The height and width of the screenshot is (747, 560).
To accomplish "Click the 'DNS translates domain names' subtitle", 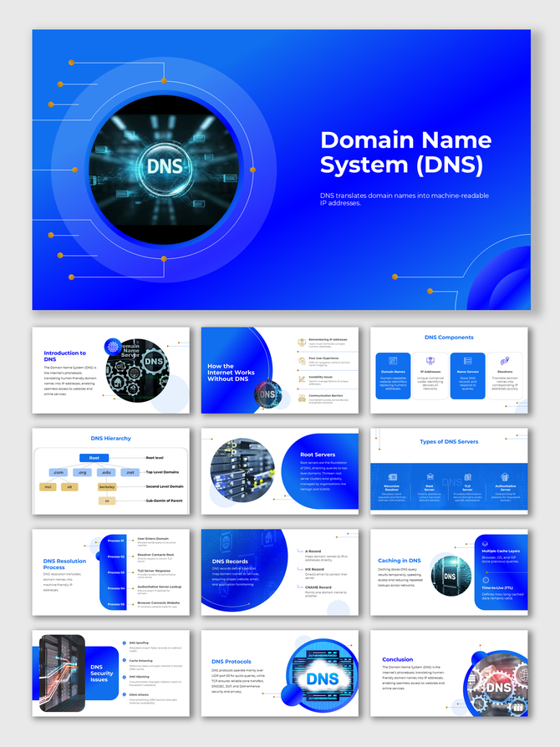I will point(405,199).
